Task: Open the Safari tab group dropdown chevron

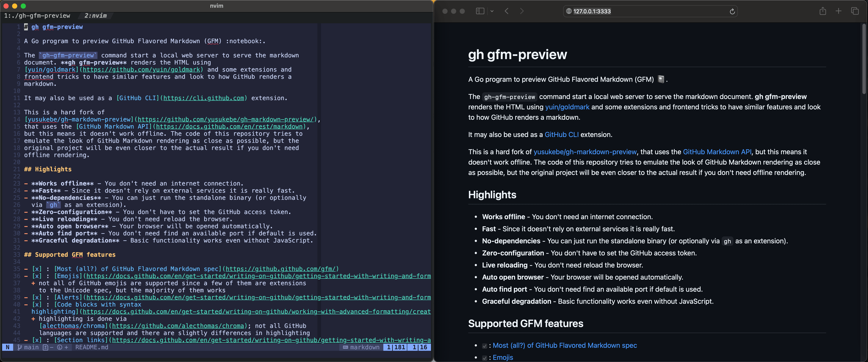Action: 492,11
